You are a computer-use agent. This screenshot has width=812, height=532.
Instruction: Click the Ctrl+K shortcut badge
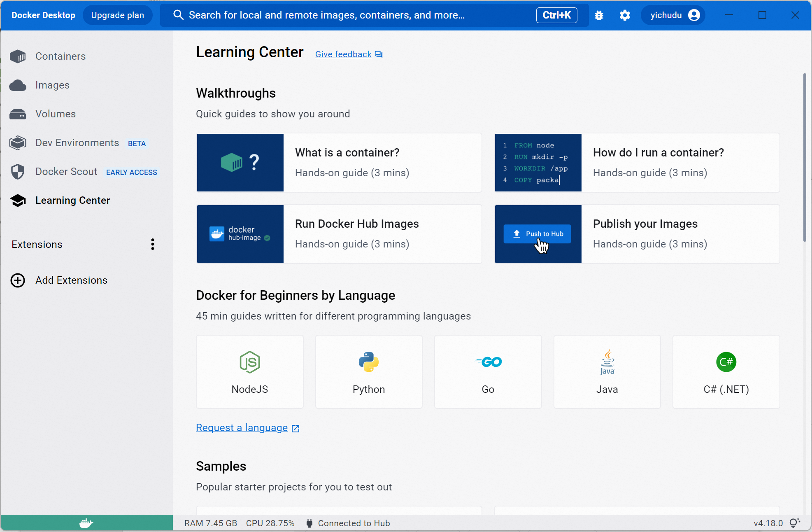click(x=557, y=15)
